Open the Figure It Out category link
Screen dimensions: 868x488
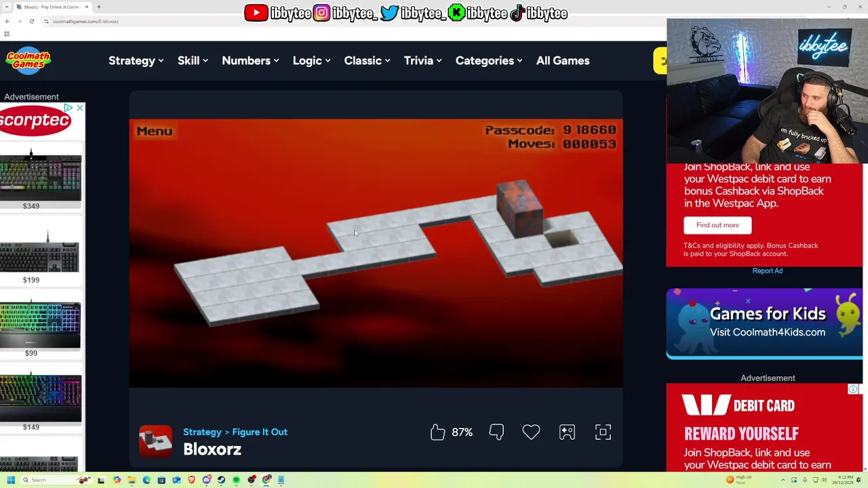(260, 432)
